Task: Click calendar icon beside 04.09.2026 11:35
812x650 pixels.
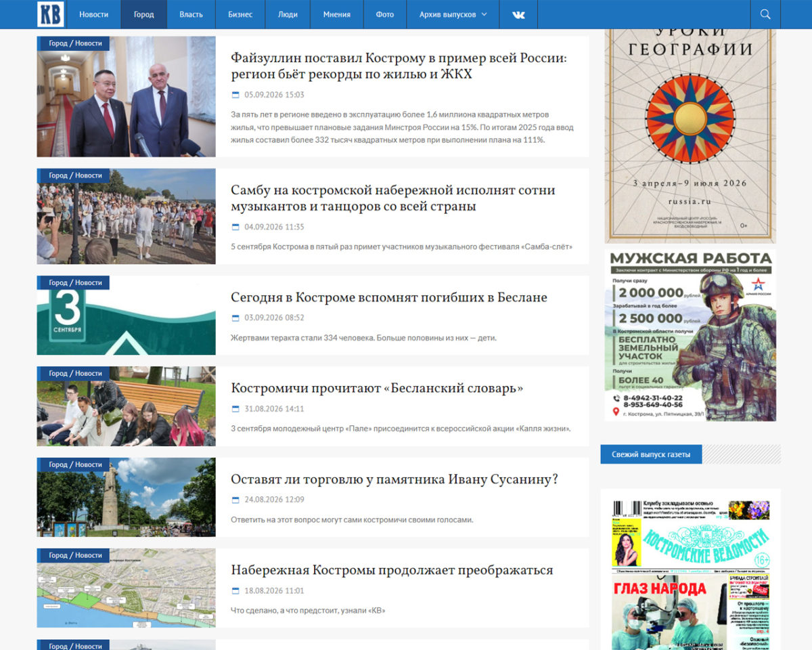Action: [235, 227]
